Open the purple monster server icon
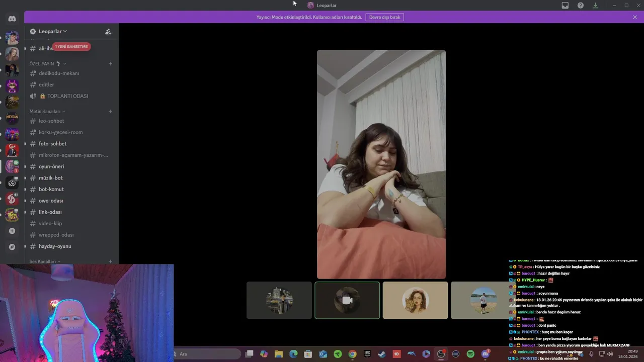This screenshot has height=362, width=644. pos(12,86)
